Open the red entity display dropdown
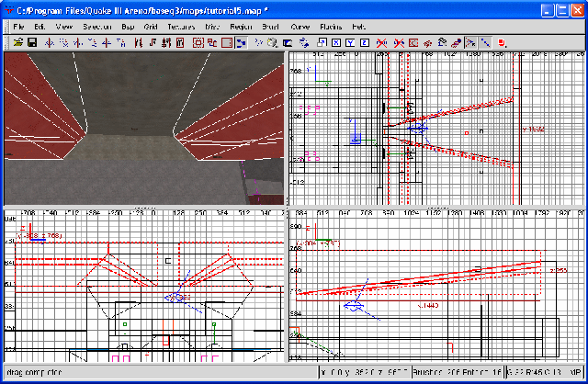Viewport: 588px width, 384px height. point(503,43)
